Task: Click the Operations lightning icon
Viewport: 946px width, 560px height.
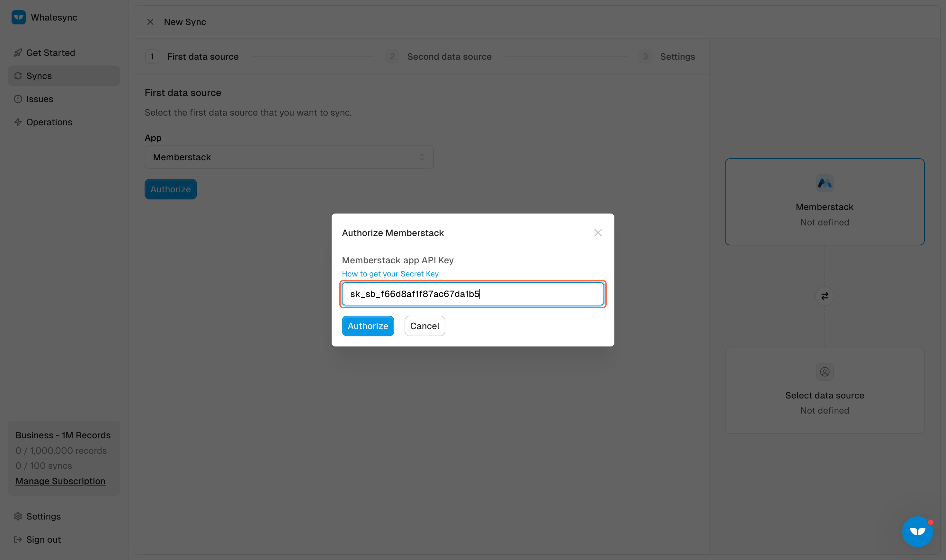Action: point(18,122)
